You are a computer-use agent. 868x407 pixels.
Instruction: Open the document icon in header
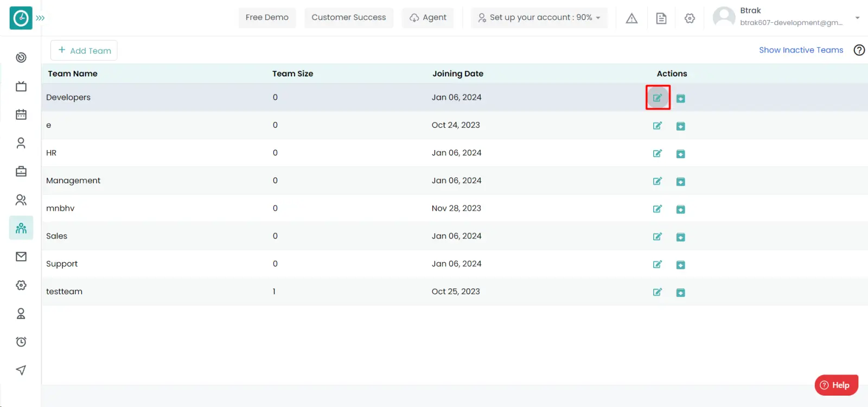[661, 18]
